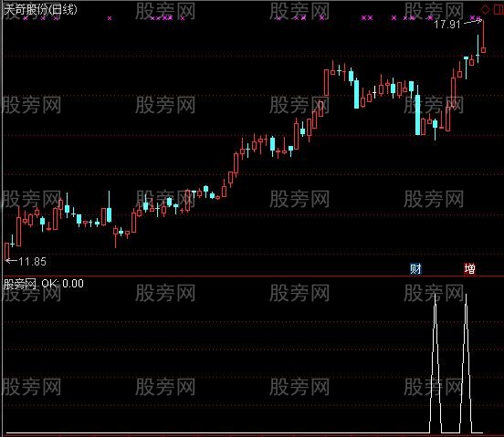
Task: Click the 17.91 high price label
Action: click(x=447, y=25)
